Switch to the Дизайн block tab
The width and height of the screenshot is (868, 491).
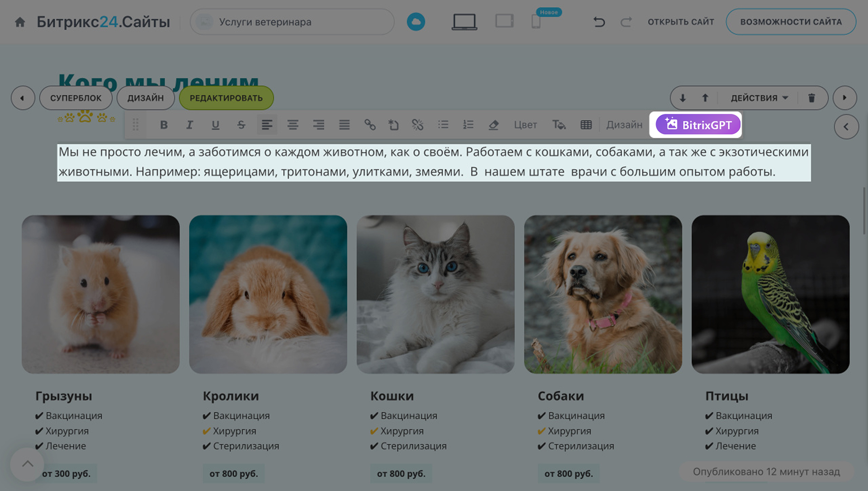pyautogui.click(x=145, y=98)
